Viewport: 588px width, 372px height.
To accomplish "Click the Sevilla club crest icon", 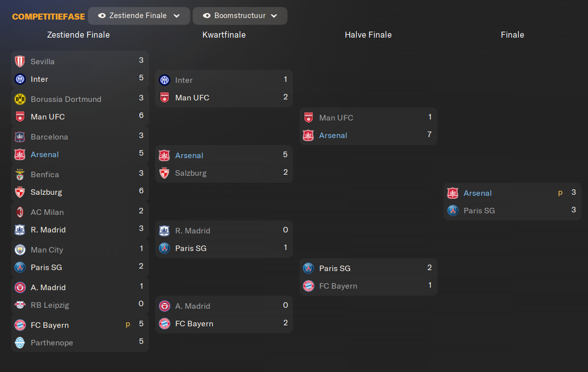I will [x=20, y=61].
